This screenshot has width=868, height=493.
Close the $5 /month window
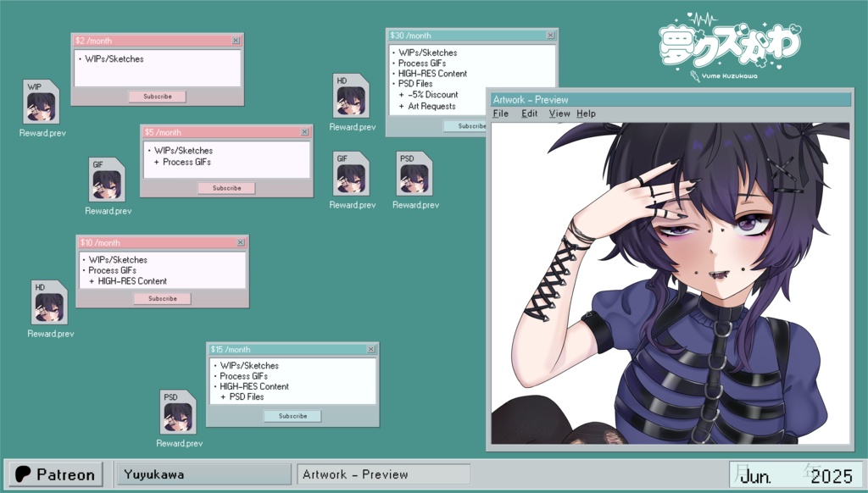[304, 132]
